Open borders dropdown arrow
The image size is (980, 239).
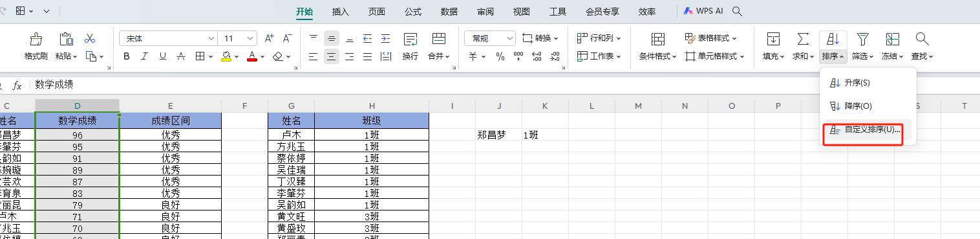tap(211, 57)
